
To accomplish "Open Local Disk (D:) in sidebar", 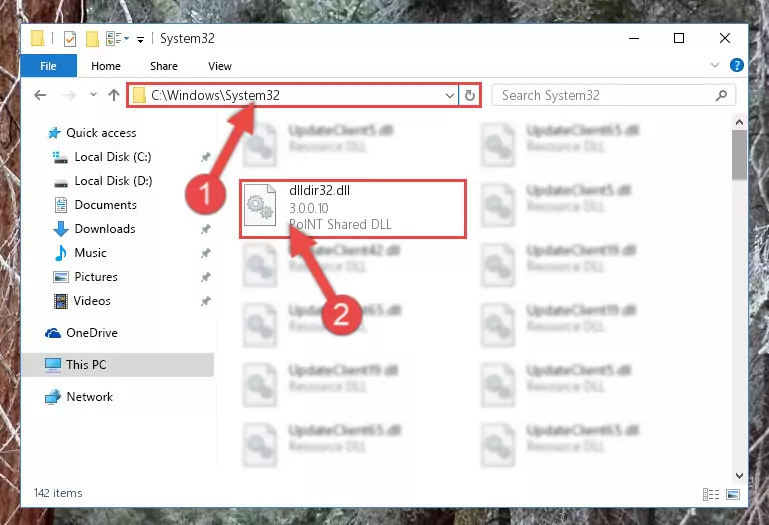I will [113, 181].
